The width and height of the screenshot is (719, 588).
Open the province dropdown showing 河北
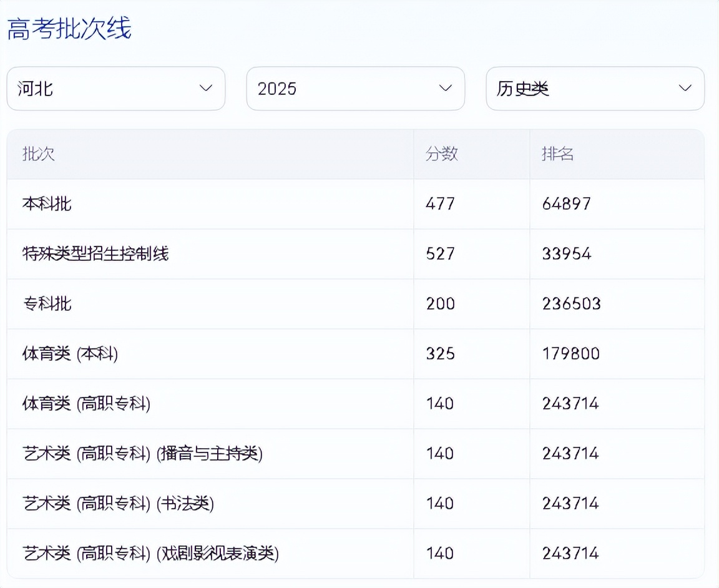pos(115,89)
